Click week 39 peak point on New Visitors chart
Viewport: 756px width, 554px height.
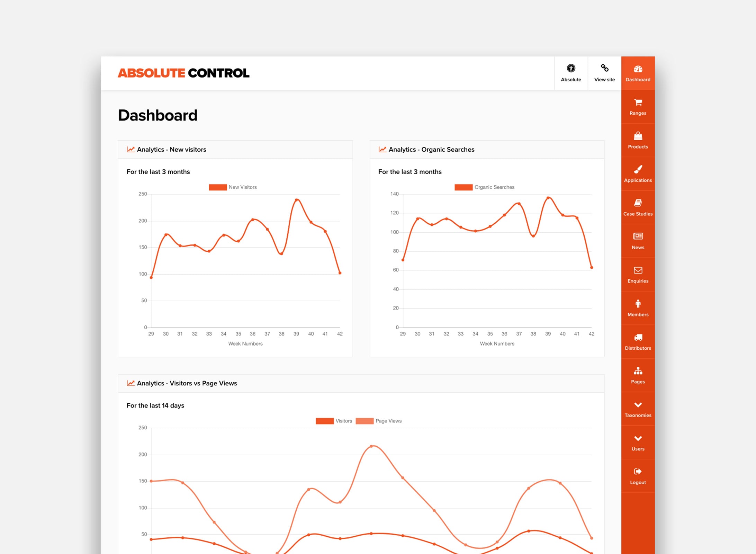coord(296,200)
